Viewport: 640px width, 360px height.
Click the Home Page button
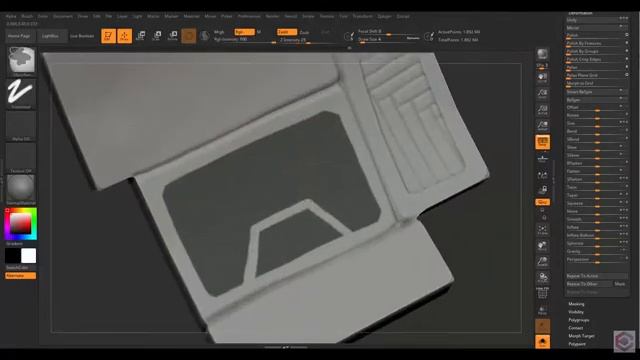[19, 36]
